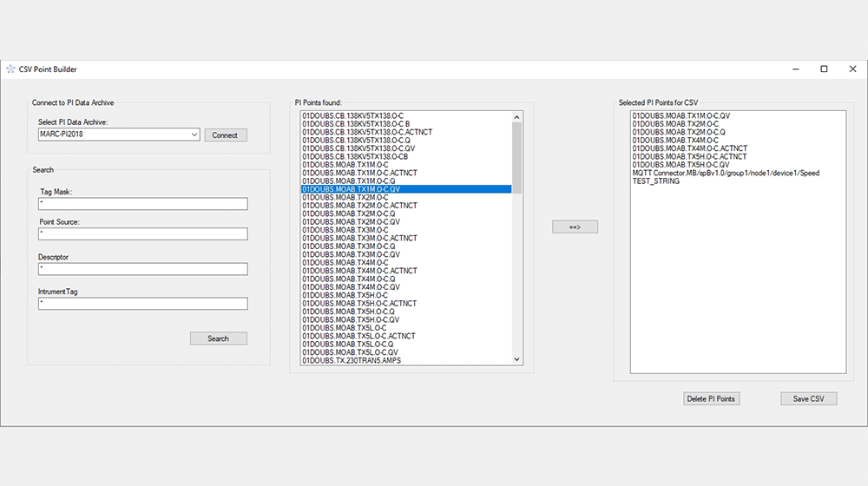This screenshot has width=868, height=486.
Task: Select 01DOUBS.MOAB.TX2M.O-C in Selected PI Points list
Action: point(738,124)
